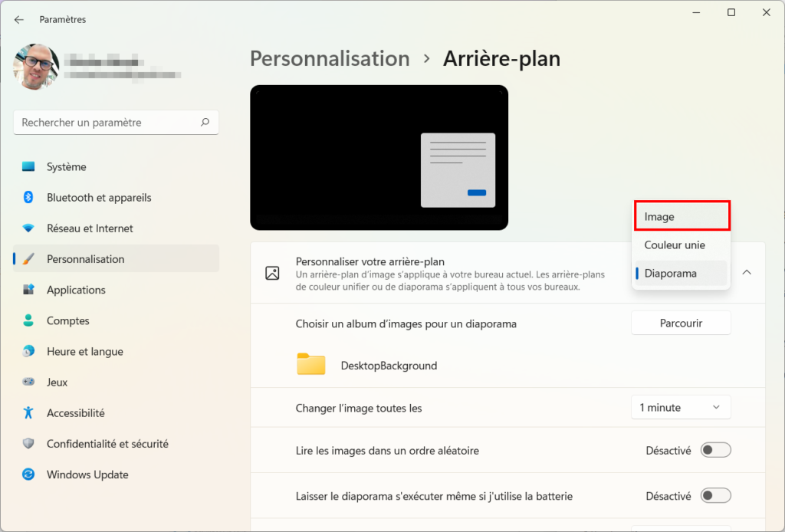Go back using the back arrow
The width and height of the screenshot is (785, 532).
click(19, 19)
